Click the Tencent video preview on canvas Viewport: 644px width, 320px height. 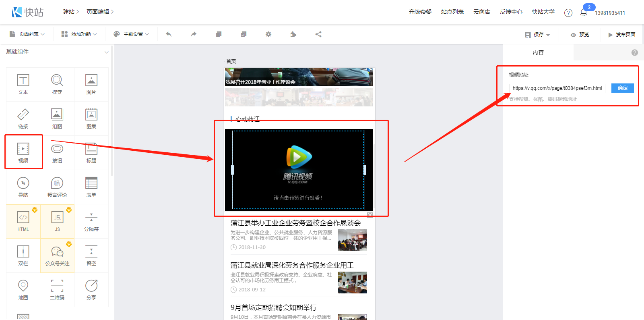click(298, 170)
